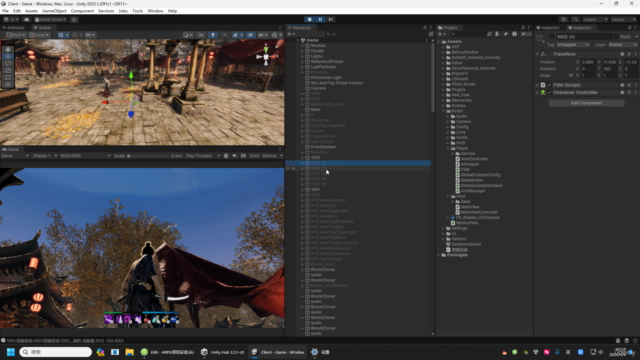Select the Rotate tool in Scene overlay
The width and height of the screenshot is (640, 360).
point(8,63)
